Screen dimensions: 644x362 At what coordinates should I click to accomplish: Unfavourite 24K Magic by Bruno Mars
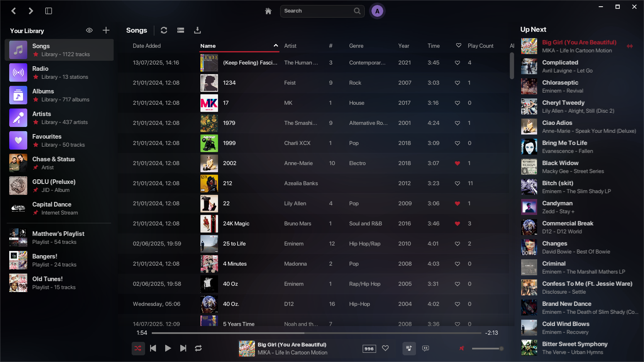point(457,224)
